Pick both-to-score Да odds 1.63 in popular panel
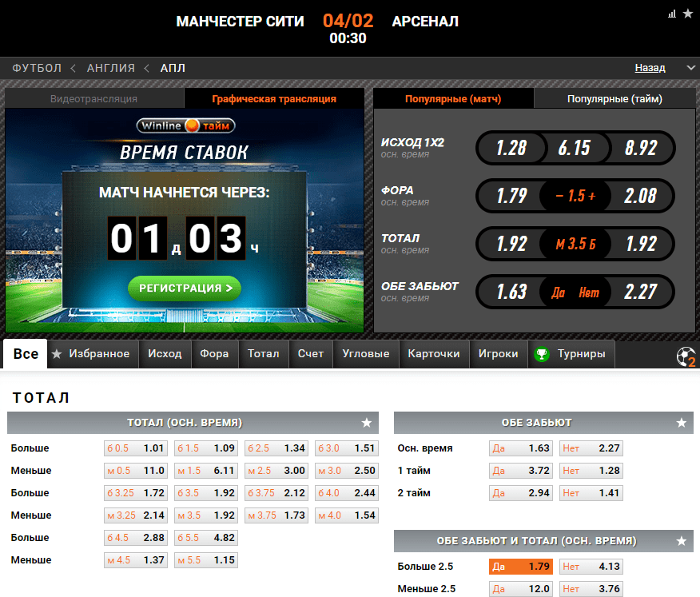This screenshot has width=700, height=597. (511, 292)
